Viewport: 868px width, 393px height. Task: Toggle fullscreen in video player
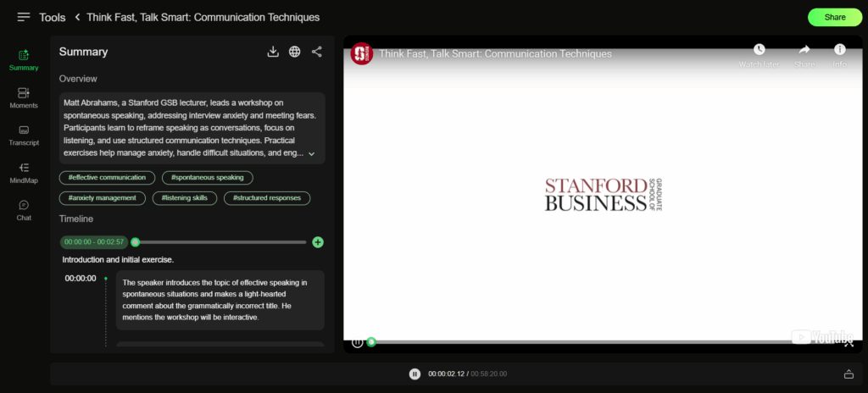[x=849, y=344]
